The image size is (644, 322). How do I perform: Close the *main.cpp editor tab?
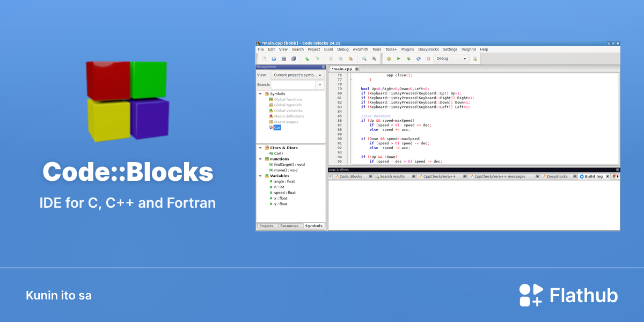[357, 69]
